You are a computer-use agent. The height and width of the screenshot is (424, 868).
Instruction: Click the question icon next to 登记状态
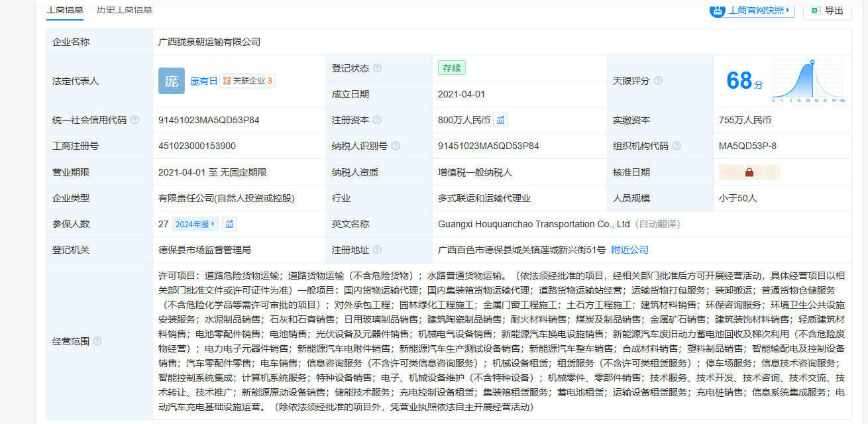(377, 68)
